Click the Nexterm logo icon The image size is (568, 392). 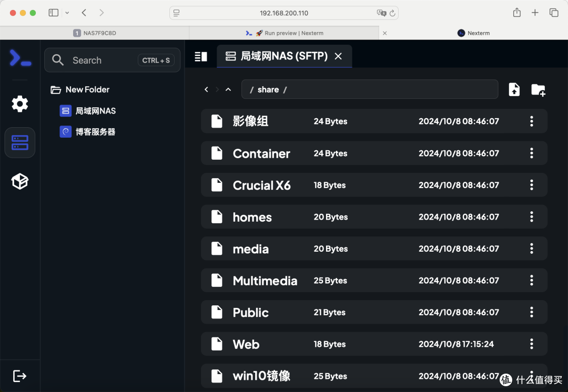[19, 58]
